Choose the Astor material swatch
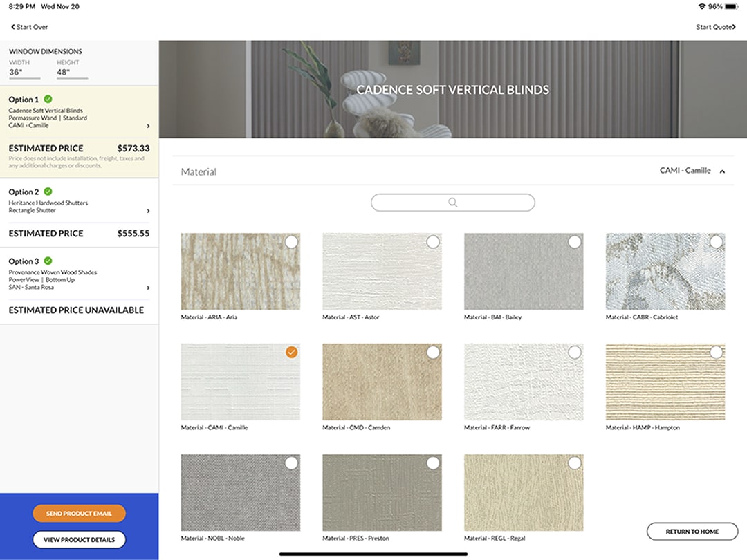The height and width of the screenshot is (560, 747). 382,272
